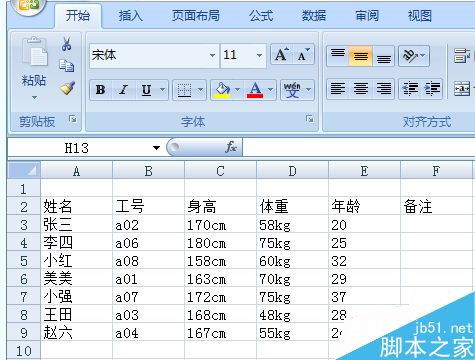Apply cell border button
The height and width of the screenshot is (360, 475).
(184, 90)
